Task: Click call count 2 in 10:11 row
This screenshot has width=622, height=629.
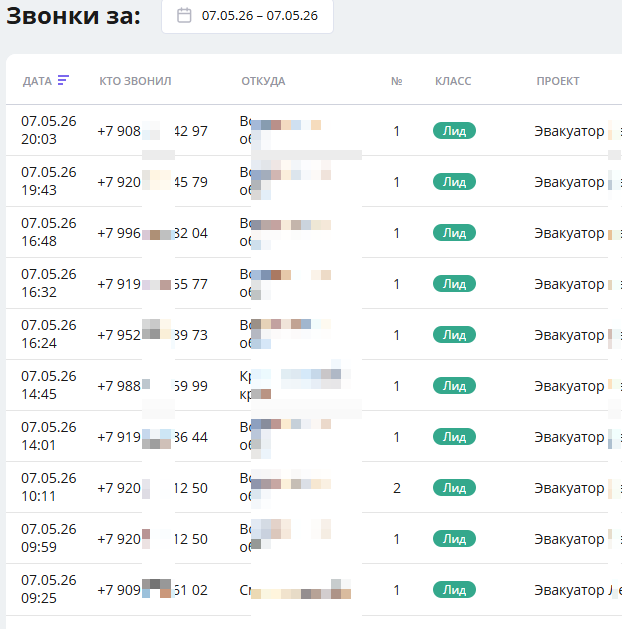Action: pyautogui.click(x=397, y=488)
